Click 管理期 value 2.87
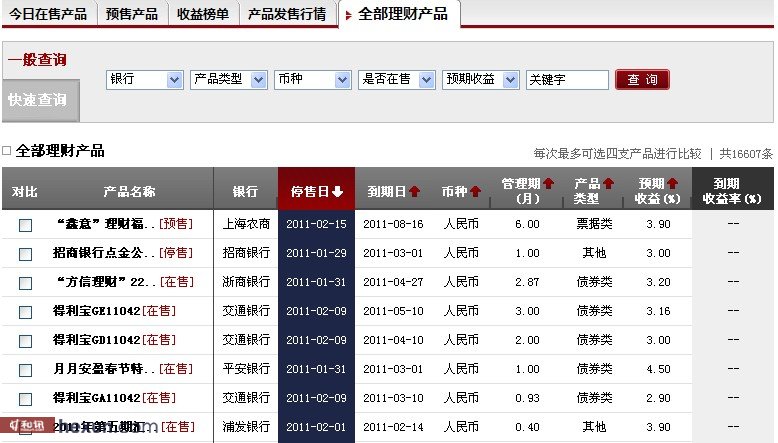The width and height of the screenshot is (778, 443). tap(527, 282)
